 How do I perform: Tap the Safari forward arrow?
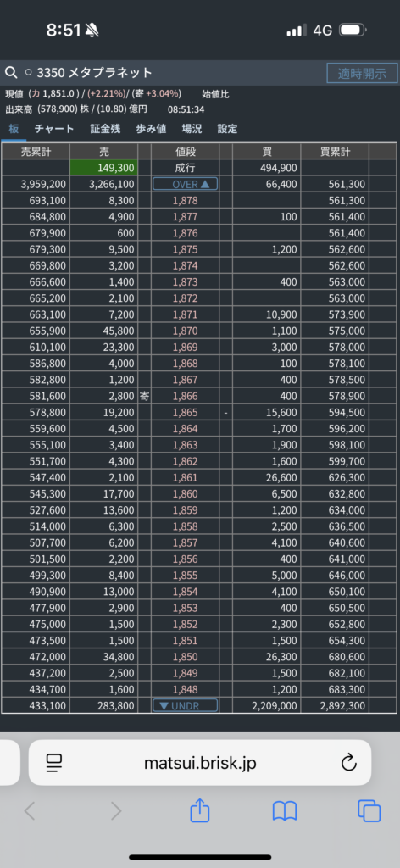click(x=115, y=811)
